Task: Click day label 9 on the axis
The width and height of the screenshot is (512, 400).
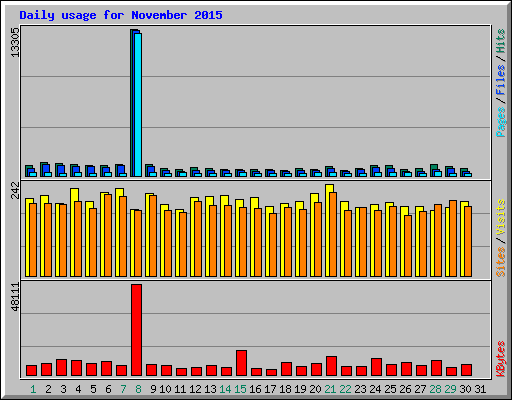Action: pyautogui.click(x=153, y=389)
